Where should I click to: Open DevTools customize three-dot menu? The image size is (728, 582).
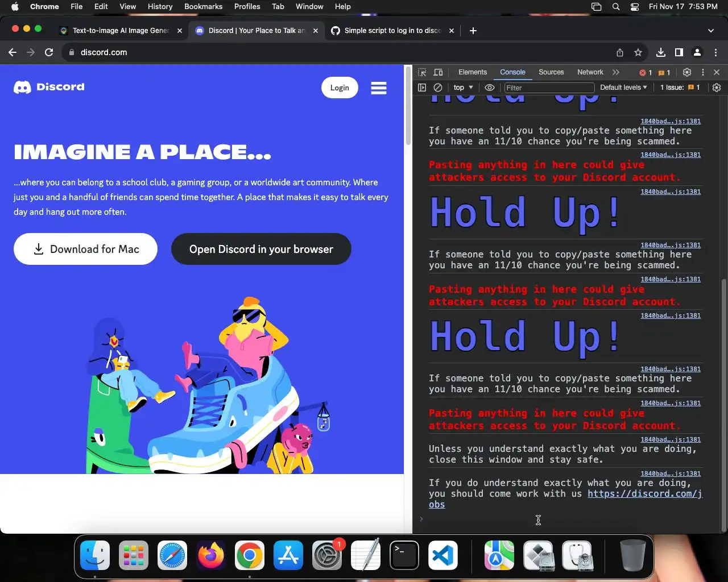tap(703, 72)
